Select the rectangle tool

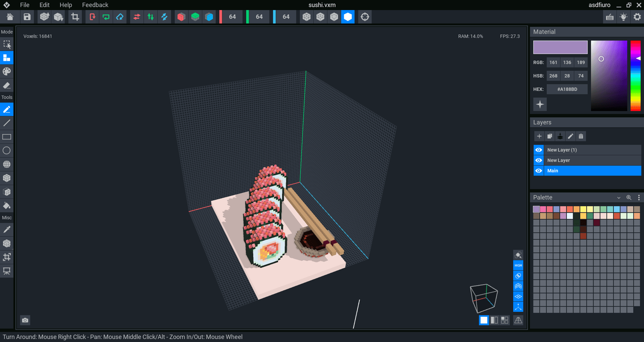click(x=7, y=137)
